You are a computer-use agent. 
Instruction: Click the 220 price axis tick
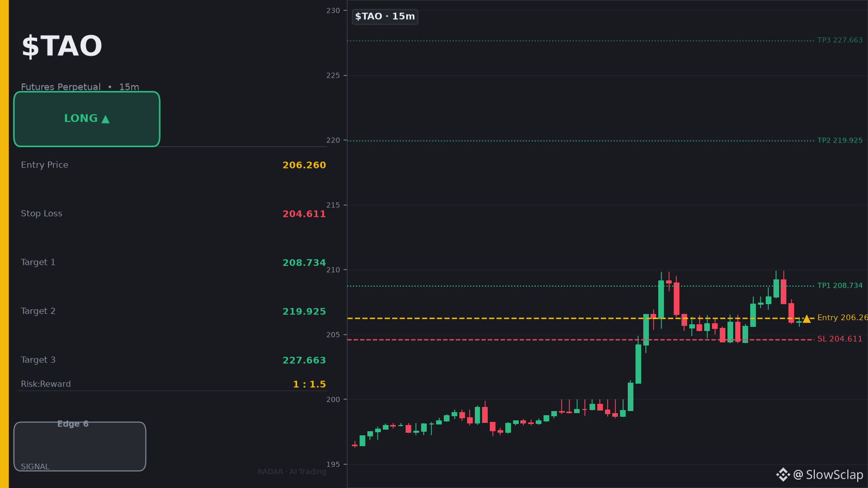coord(333,140)
